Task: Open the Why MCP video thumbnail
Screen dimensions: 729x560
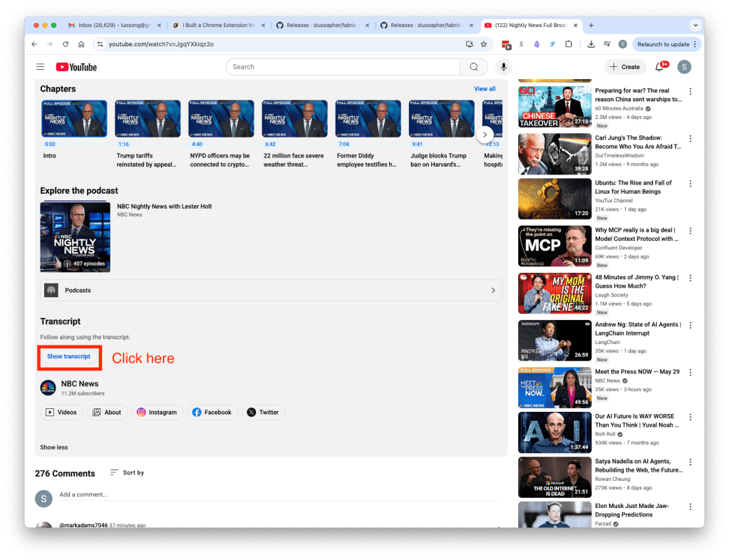Action: pyautogui.click(x=554, y=247)
